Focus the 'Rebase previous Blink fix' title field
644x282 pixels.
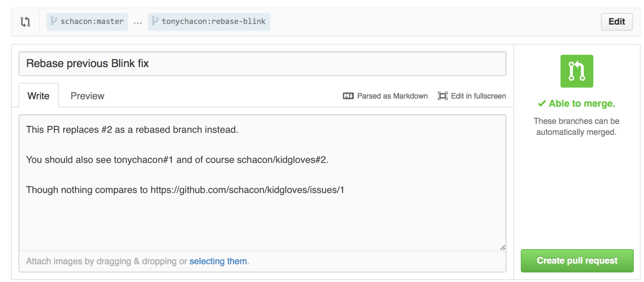click(262, 64)
